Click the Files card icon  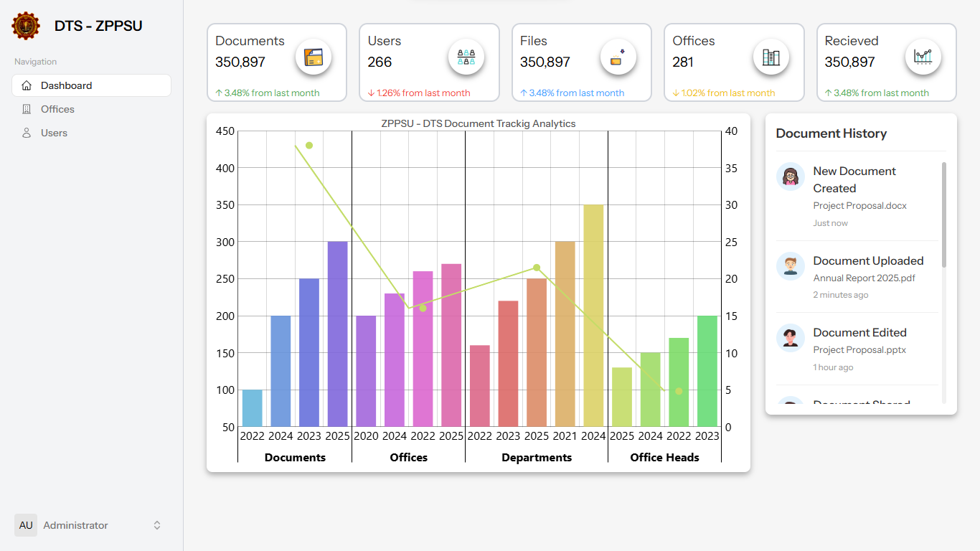coord(618,57)
